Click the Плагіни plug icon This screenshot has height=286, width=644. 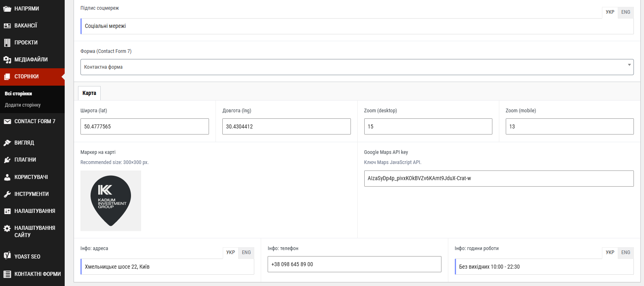pos(7,160)
